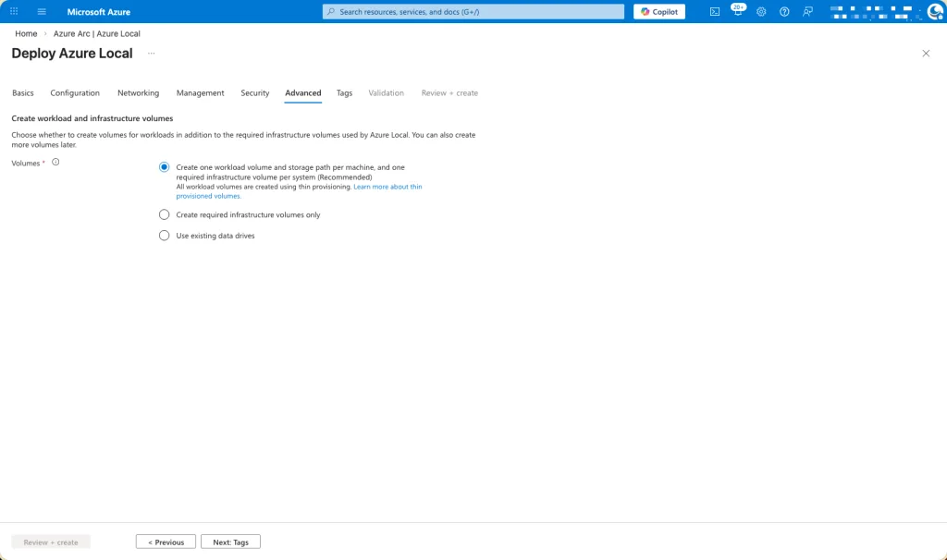Switch to the Networking tab
This screenshot has height=560, width=947.
click(x=138, y=93)
